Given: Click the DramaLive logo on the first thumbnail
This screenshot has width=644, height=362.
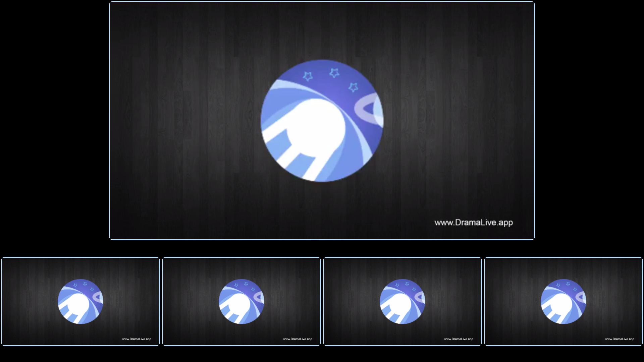Looking at the screenshot, I should point(80,301).
